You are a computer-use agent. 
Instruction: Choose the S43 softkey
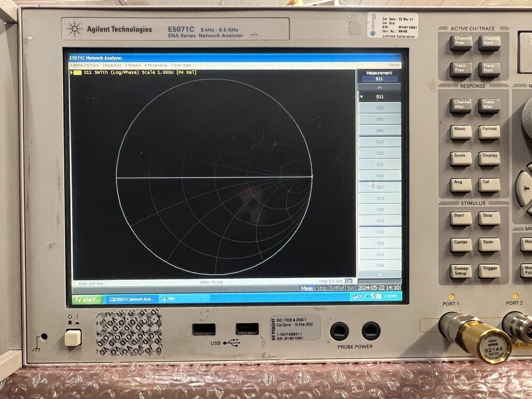tap(380, 221)
